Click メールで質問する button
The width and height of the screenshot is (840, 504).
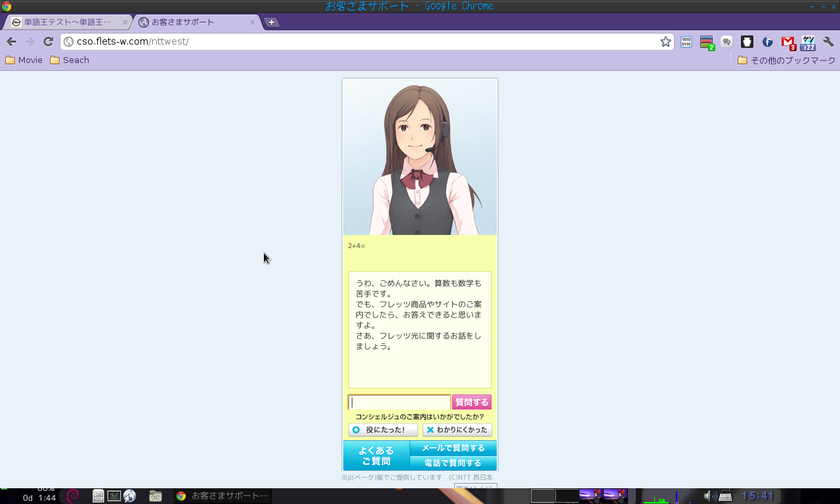click(x=453, y=448)
